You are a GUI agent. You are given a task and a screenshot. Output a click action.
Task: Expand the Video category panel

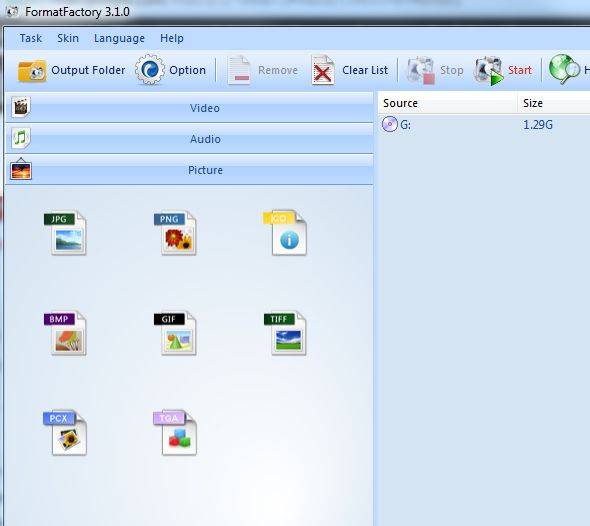click(x=189, y=108)
